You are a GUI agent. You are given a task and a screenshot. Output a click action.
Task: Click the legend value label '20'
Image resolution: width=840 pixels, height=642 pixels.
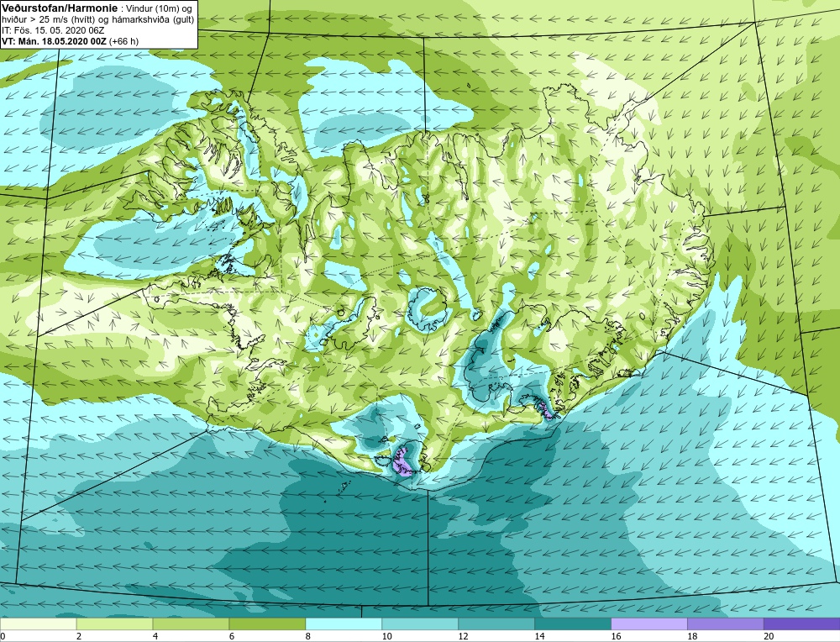(x=769, y=636)
